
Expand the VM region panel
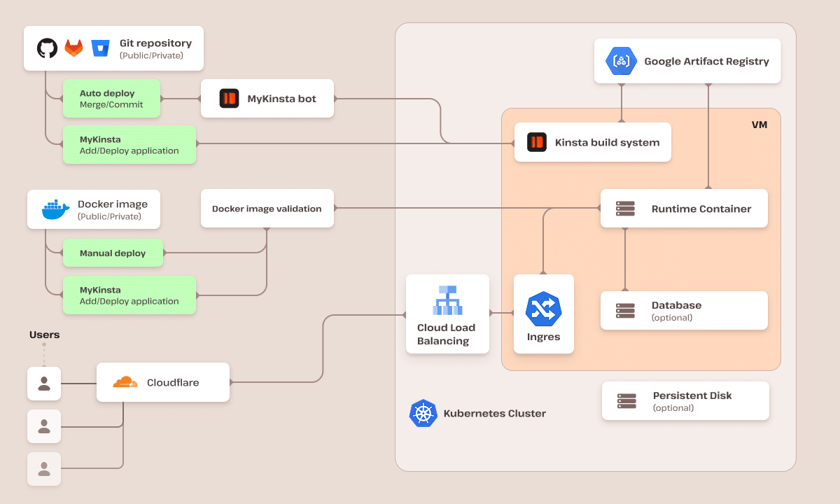click(x=759, y=125)
